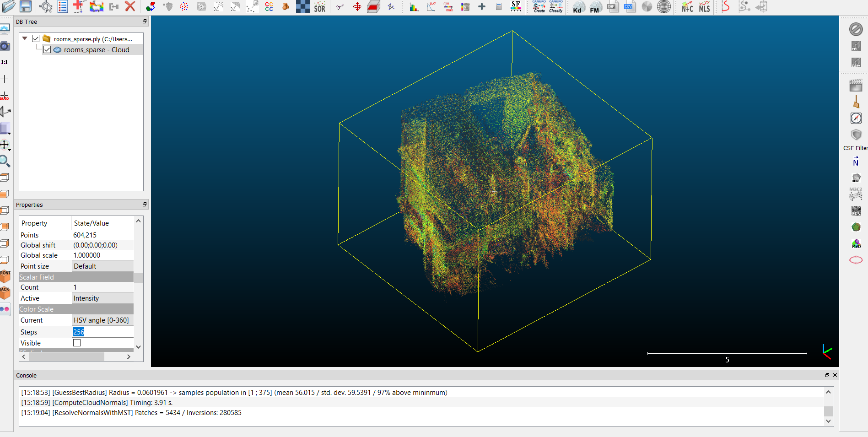Screen dimensions: 868x437
Task: Select the rooms_sparse - Cloud tree item
Action: pyautogui.click(x=97, y=49)
